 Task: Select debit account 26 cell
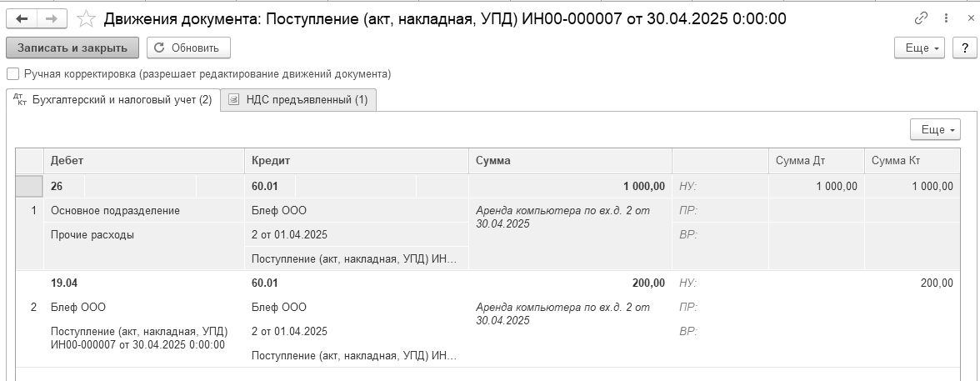[63, 186]
